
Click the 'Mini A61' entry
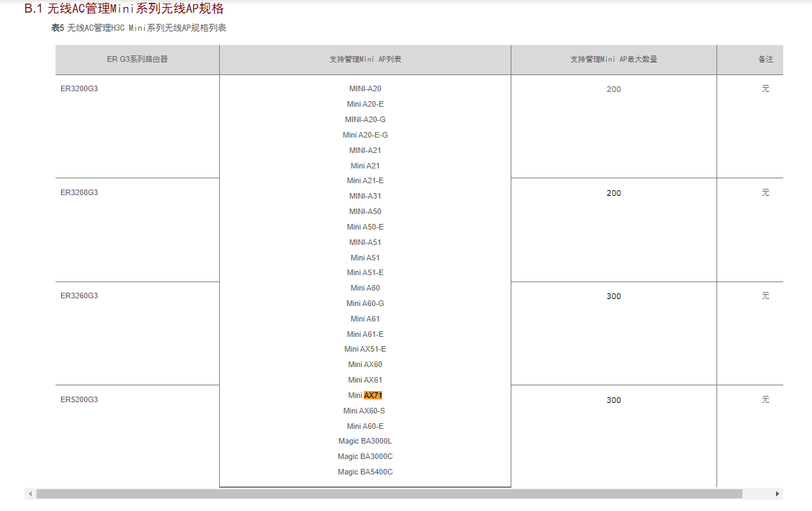[365, 319]
